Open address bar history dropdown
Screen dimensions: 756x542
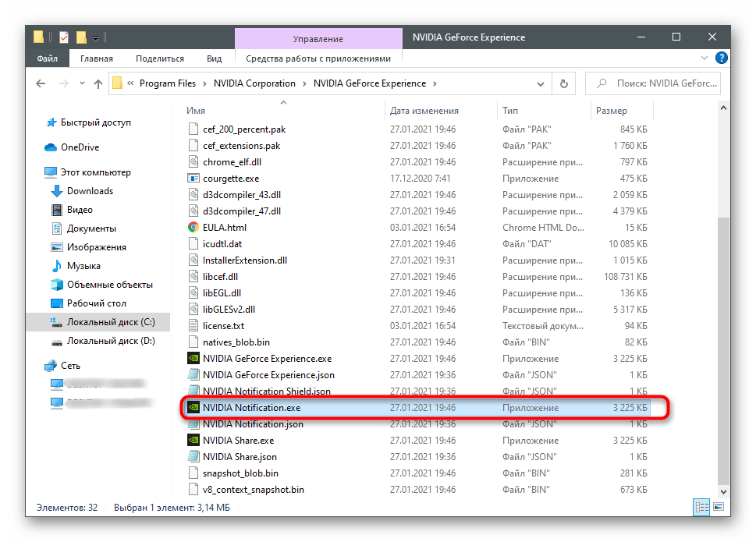(541, 84)
